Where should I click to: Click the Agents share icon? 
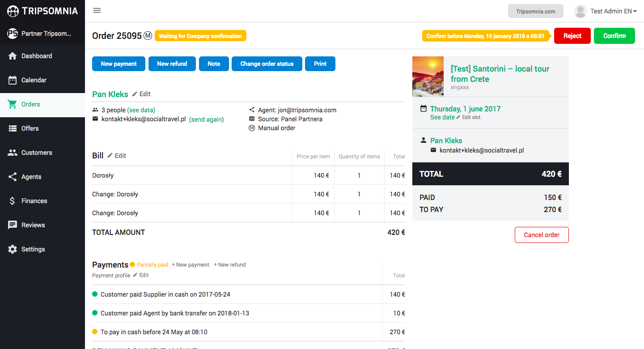13,177
